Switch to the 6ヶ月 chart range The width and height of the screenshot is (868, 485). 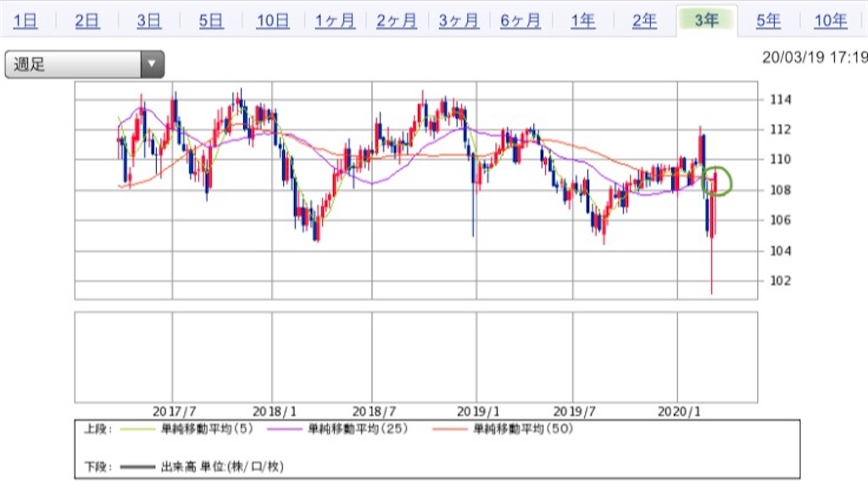click(x=520, y=21)
